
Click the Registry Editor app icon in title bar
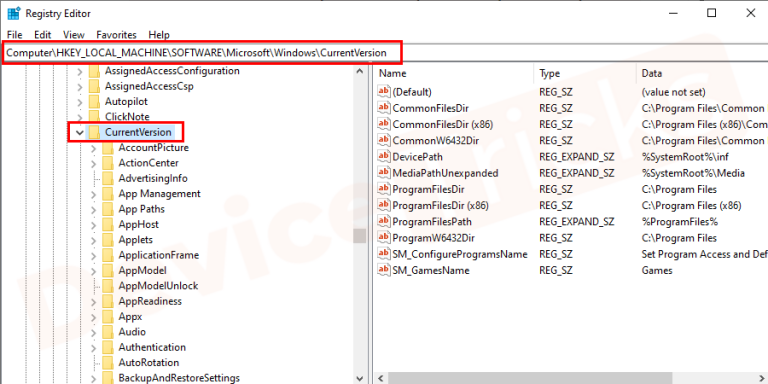[13, 13]
